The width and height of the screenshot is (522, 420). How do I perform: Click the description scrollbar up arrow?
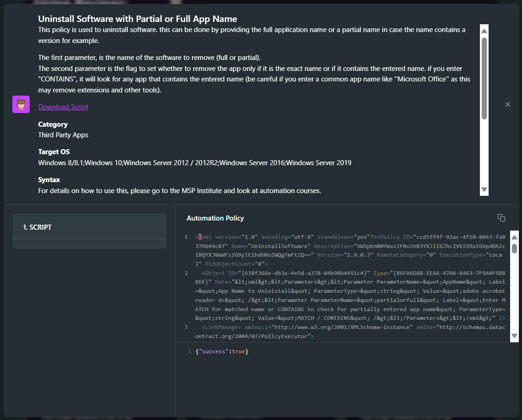pos(484,31)
